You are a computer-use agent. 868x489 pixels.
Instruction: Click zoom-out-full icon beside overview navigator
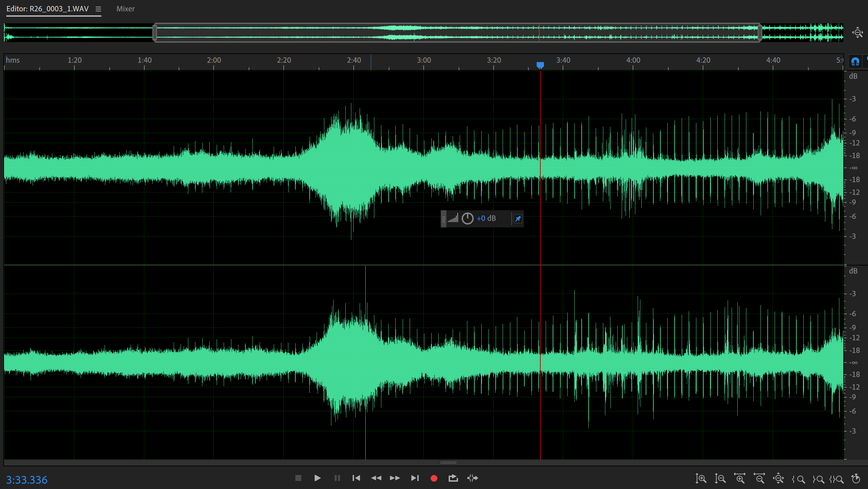click(x=858, y=33)
